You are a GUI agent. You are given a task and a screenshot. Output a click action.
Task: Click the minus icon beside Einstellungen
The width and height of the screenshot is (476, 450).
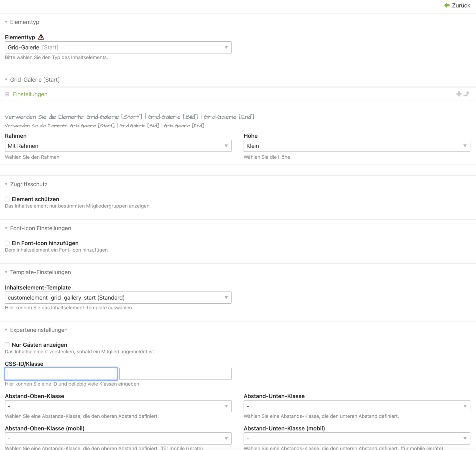7,94
